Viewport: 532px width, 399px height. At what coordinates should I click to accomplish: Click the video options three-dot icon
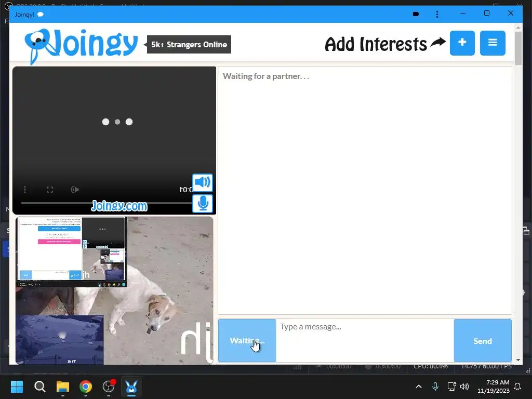pos(25,189)
